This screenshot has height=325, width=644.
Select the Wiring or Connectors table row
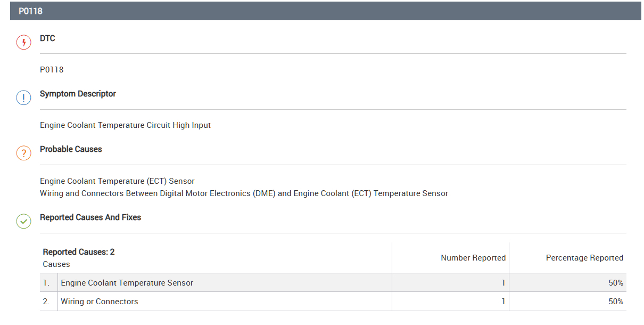[x=99, y=302]
